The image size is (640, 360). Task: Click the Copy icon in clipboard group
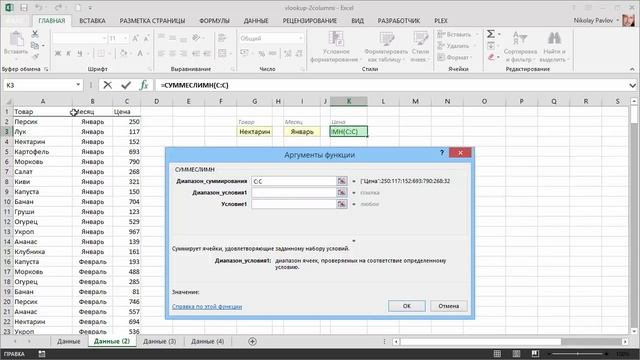35,45
